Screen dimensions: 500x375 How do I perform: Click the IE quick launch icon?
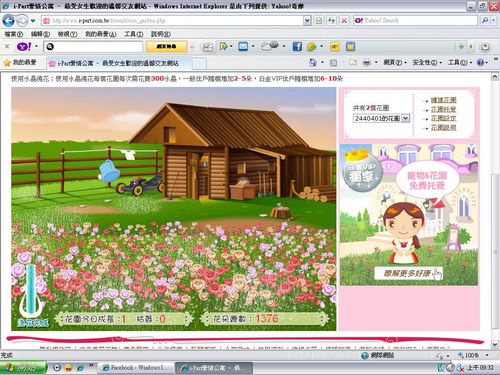[80, 368]
